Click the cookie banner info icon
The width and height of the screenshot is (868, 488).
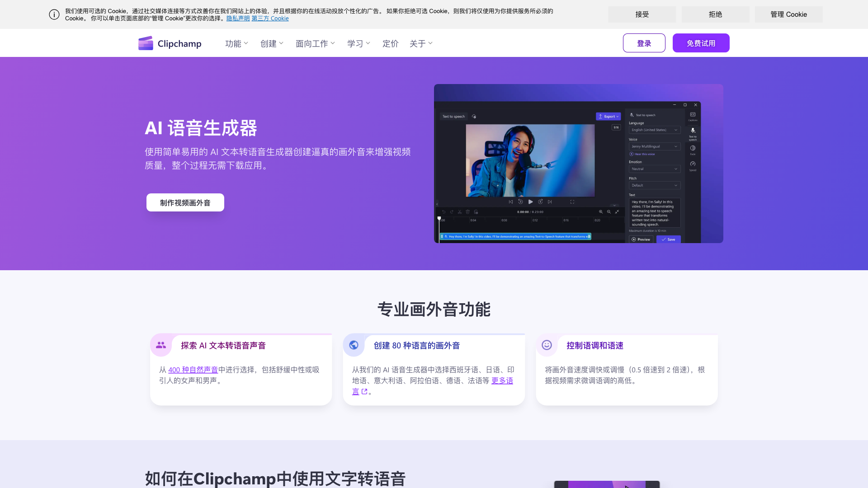point(54,14)
